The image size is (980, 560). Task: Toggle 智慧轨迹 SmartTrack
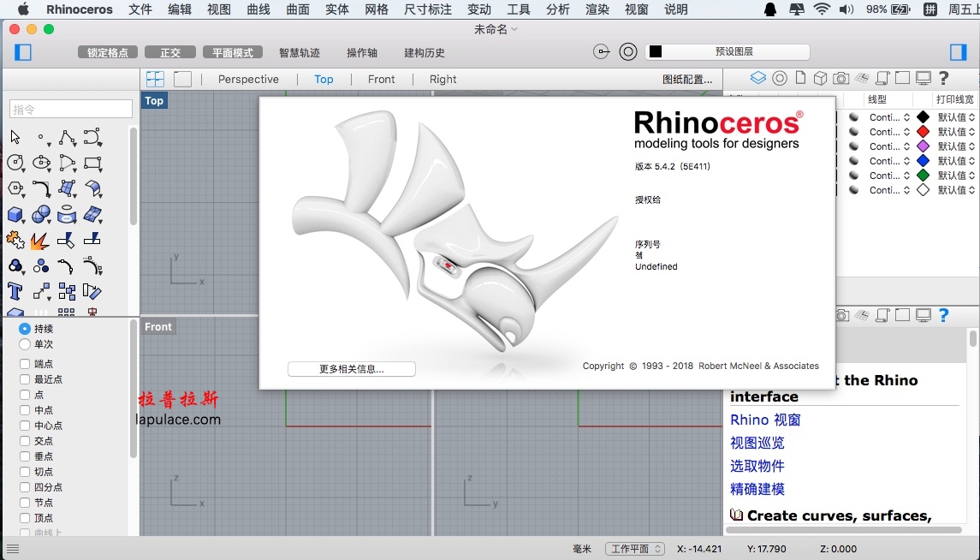click(300, 52)
